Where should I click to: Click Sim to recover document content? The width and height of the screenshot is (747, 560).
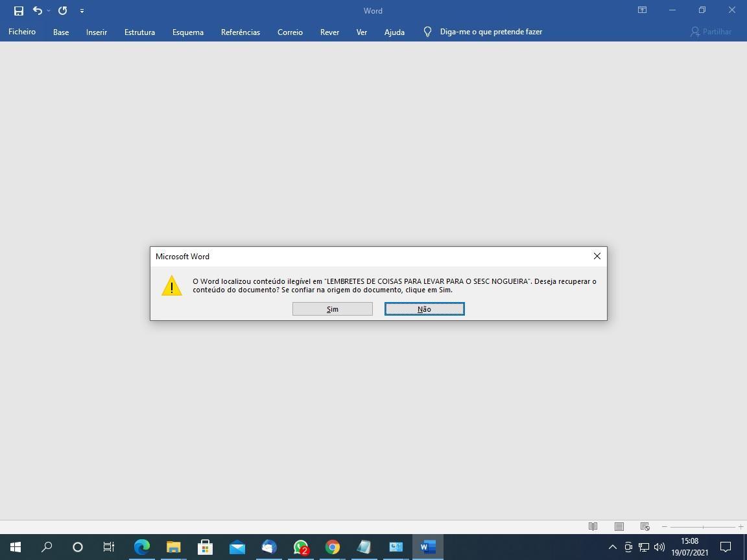tap(333, 309)
